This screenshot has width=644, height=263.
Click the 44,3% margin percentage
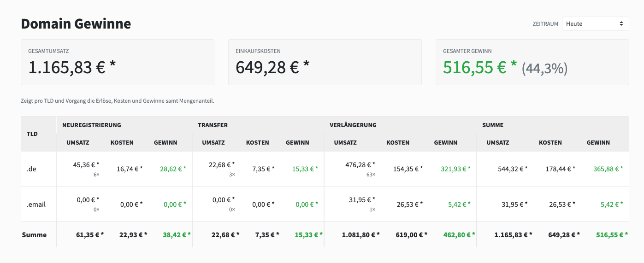[x=544, y=69]
